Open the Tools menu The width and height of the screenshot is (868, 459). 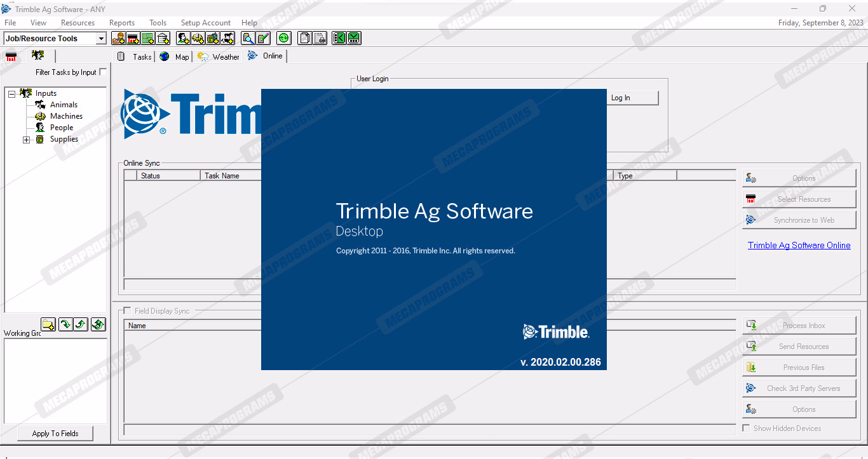pos(158,22)
